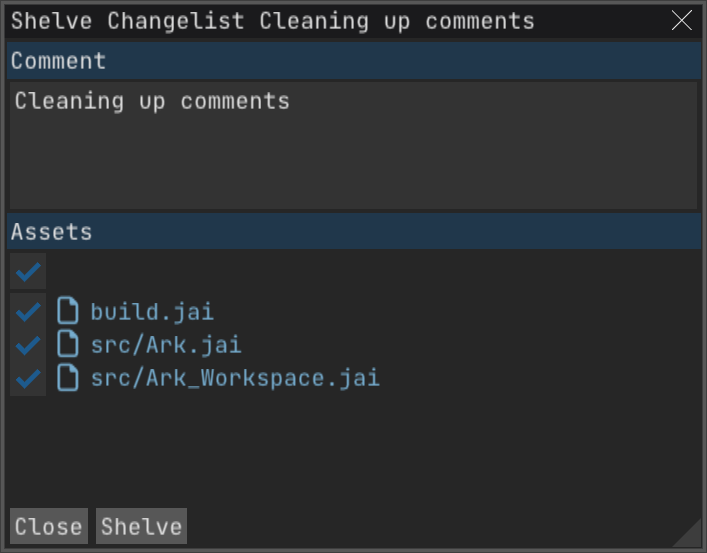Select the src/Ark.jai file name
This screenshot has width=707, height=553.
click(x=165, y=345)
